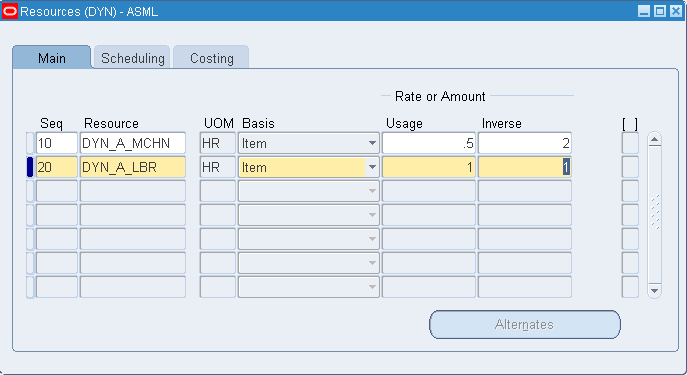Open the Basis dropdown for DYN_A_LBR

coord(372,167)
